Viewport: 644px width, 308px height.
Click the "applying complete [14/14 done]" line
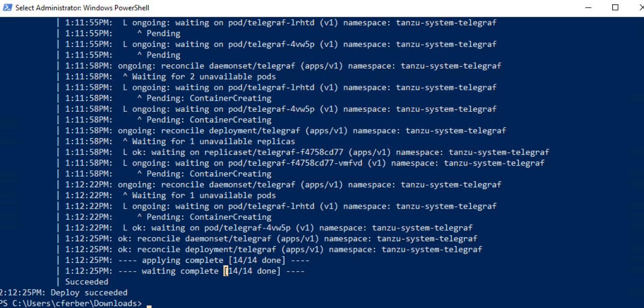tap(225, 260)
